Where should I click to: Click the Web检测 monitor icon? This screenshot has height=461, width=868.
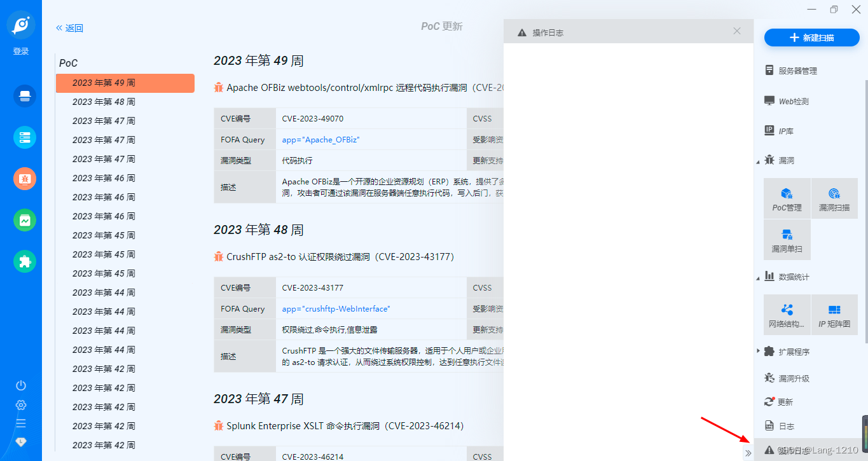coord(769,101)
